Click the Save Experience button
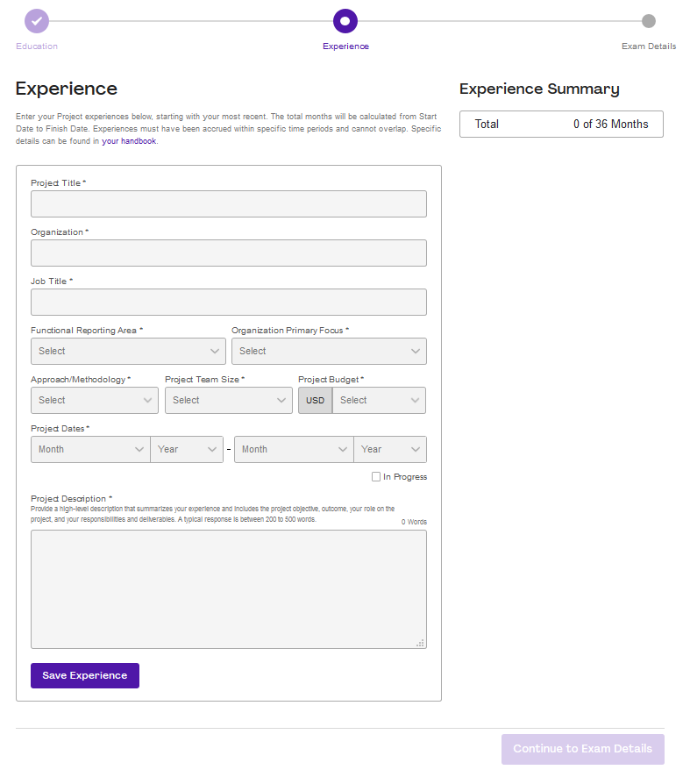 [x=84, y=675]
